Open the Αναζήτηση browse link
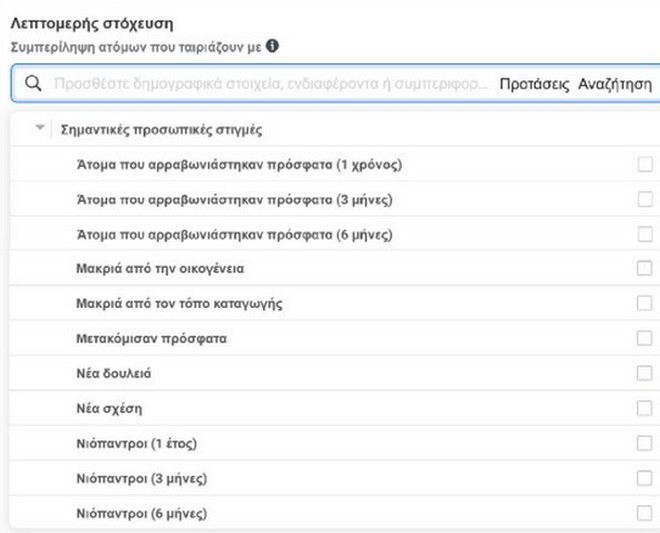The image size is (660, 533). pyautogui.click(x=614, y=85)
